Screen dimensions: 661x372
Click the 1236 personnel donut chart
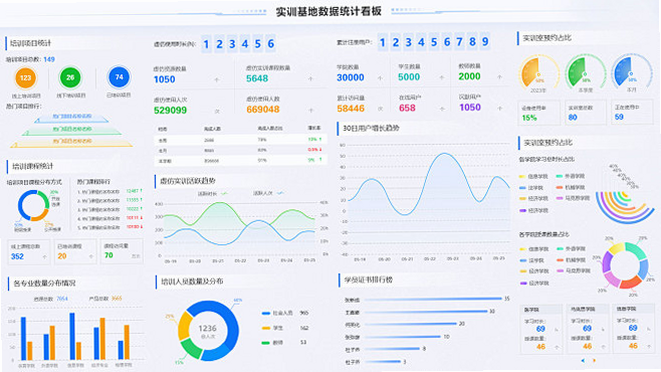point(208,330)
